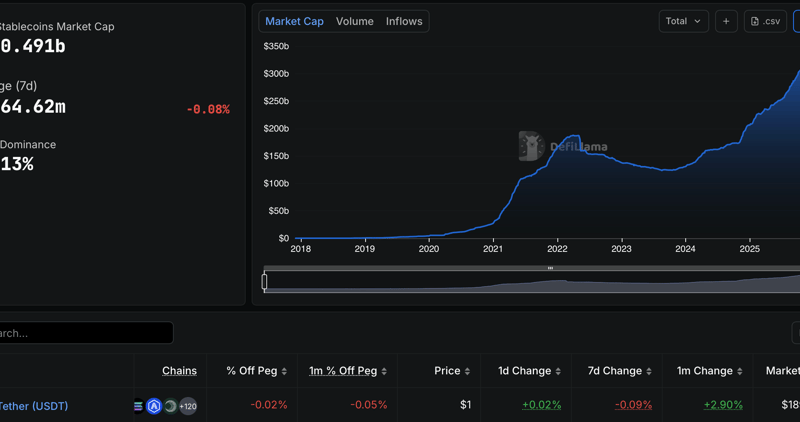The image size is (800, 422).
Task: Click the plus icon next to Total
Action: (726, 21)
